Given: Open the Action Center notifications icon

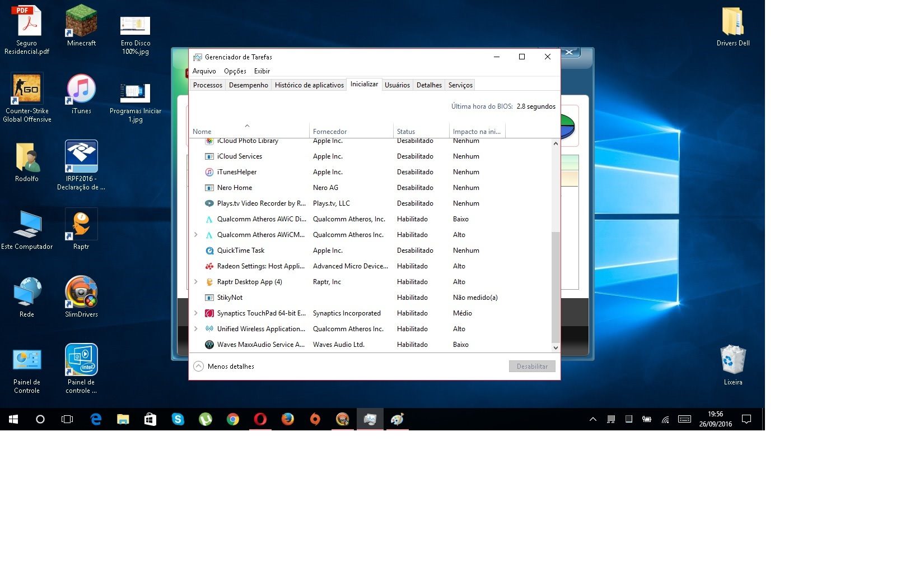Looking at the screenshot, I should click(746, 419).
